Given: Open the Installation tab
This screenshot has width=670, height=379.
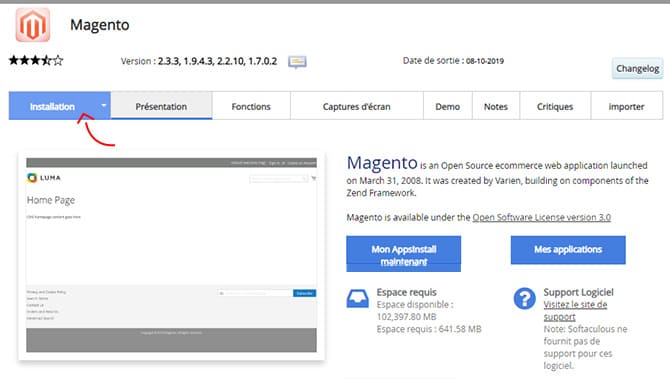Looking at the screenshot, I should coord(52,106).
